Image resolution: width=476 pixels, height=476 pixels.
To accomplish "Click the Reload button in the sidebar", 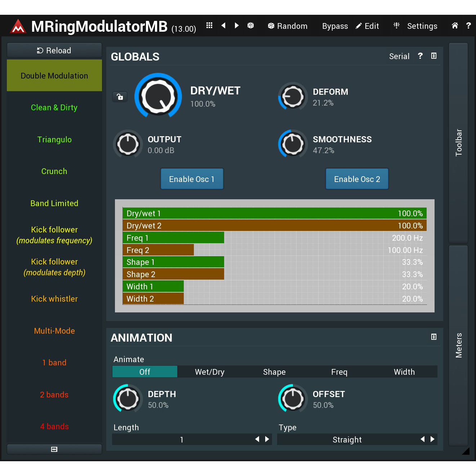I will (54, 50).
